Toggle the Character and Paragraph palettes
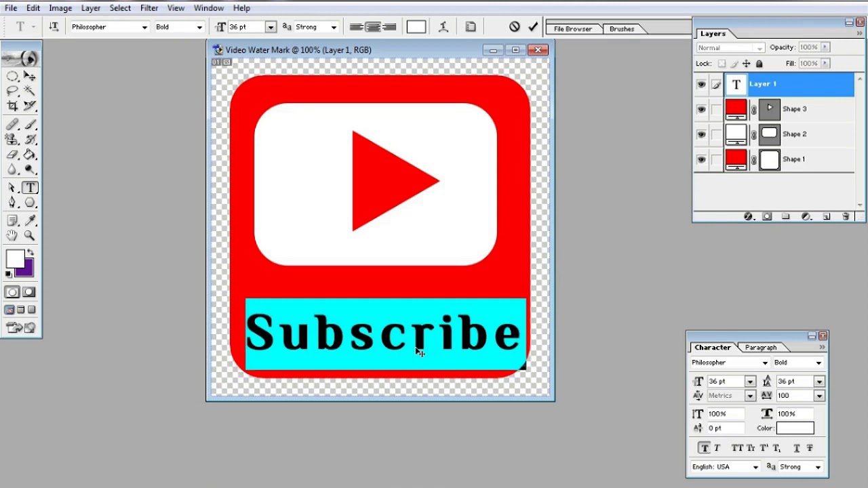The image size is (868, 488). [471, 27]
